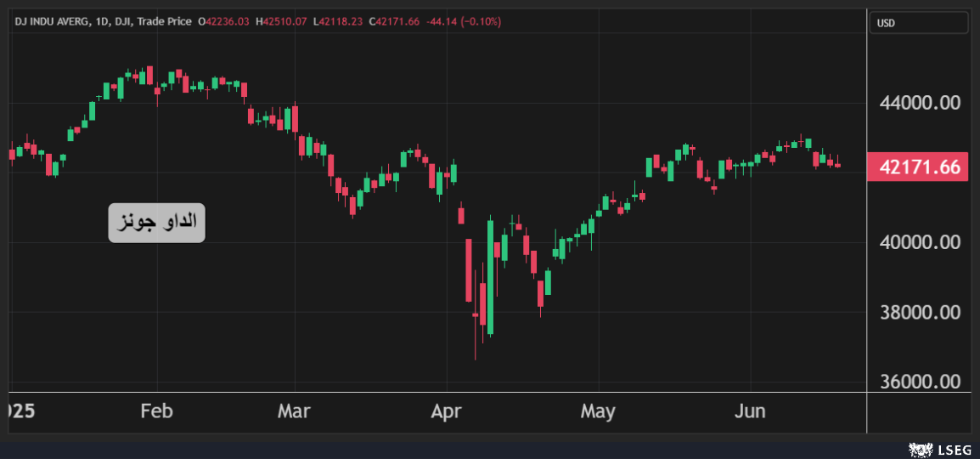The width and height of the screenshot is (980, 459).
Task: Click the 38000.00 price axis level
Action: point(920,311)
